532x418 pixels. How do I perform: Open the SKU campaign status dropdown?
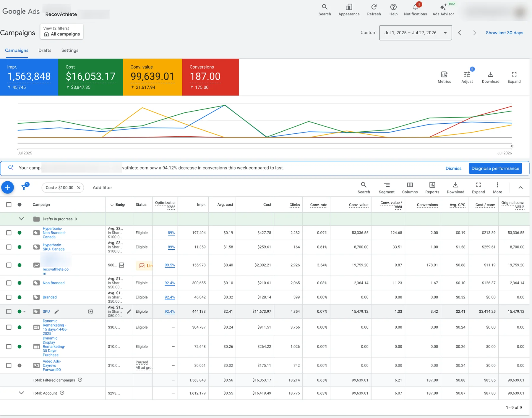tap(25, 312)
